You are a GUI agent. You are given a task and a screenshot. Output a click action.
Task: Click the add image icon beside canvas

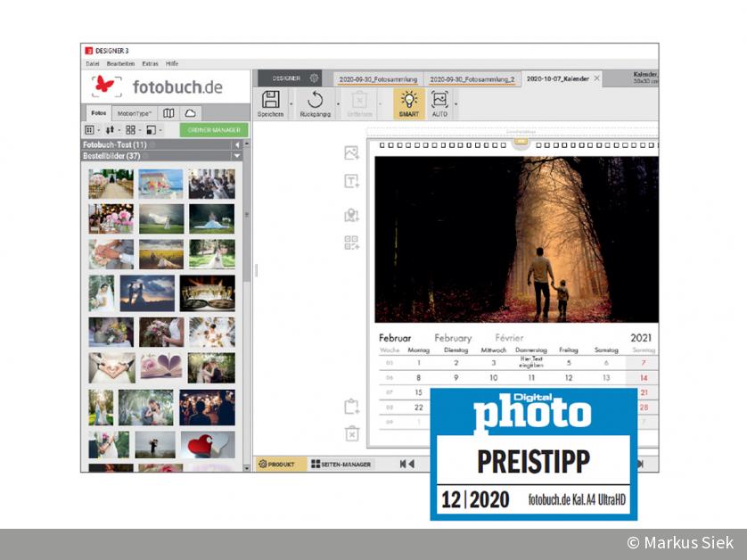pyautogui.click(x=351, y=153)
